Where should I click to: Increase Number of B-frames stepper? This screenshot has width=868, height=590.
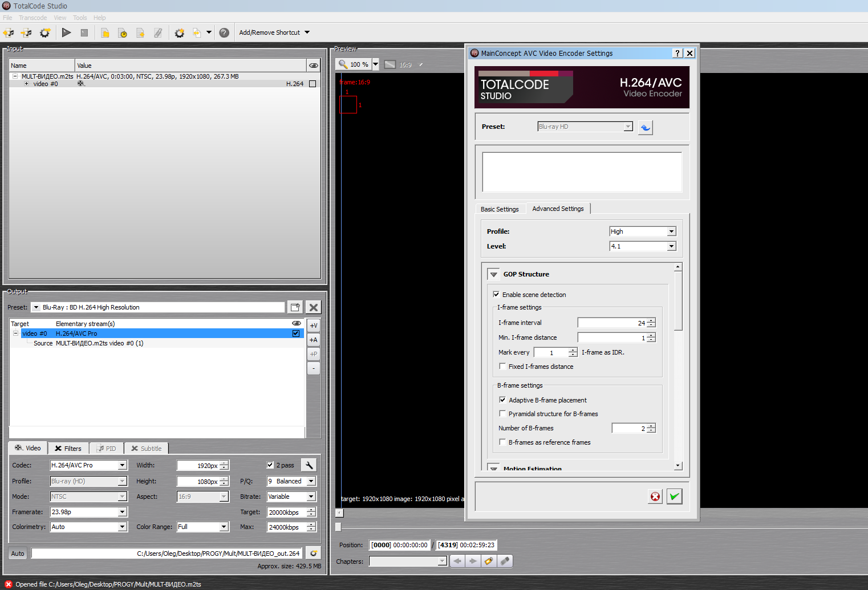[651, 426]
